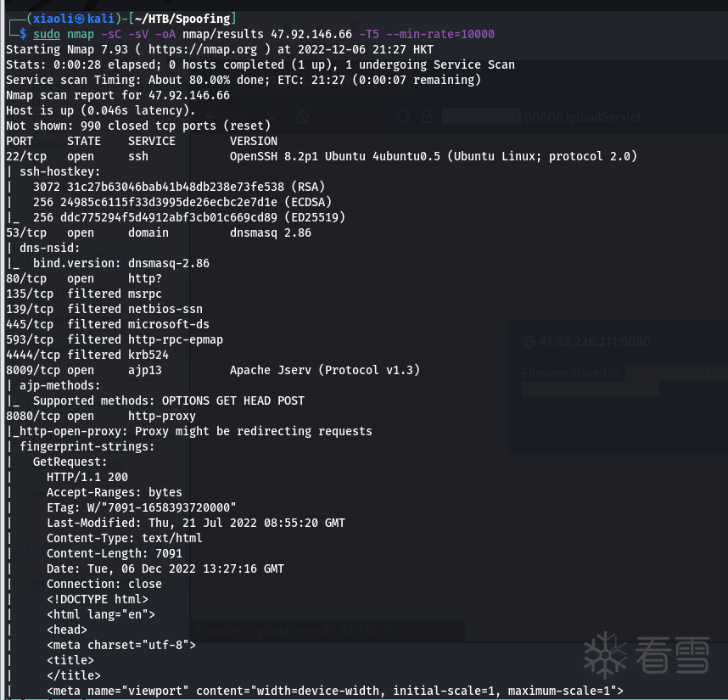Click the 22/tcp port entry

(26, 156)
